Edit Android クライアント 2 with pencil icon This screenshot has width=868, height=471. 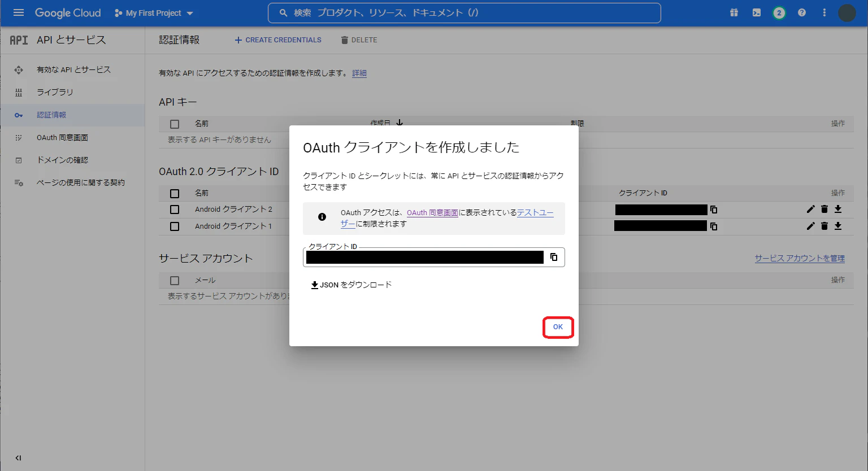coord(810,209)
